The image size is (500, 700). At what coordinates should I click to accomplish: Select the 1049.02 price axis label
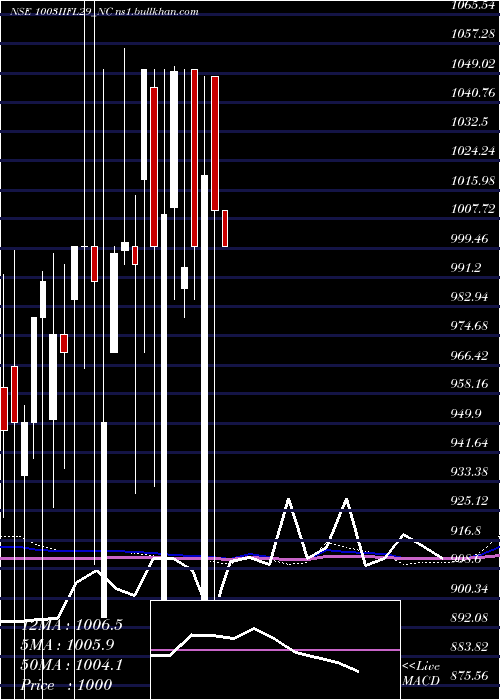pos(473,63)
